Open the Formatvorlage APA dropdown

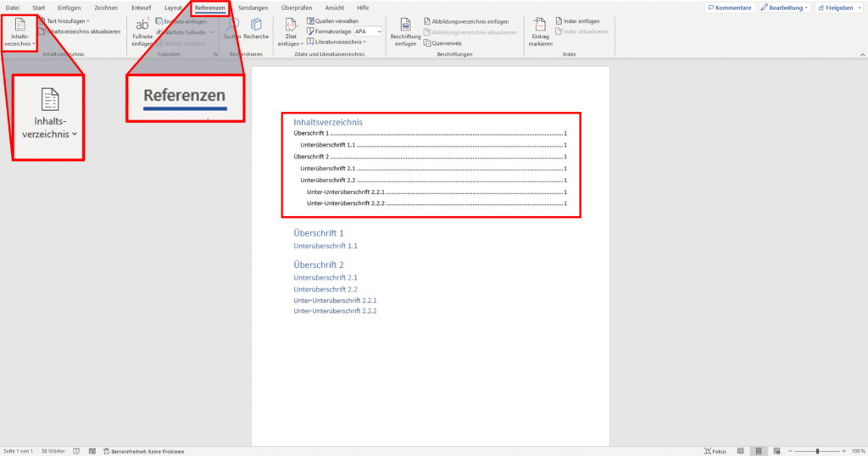tap(368, 31)
